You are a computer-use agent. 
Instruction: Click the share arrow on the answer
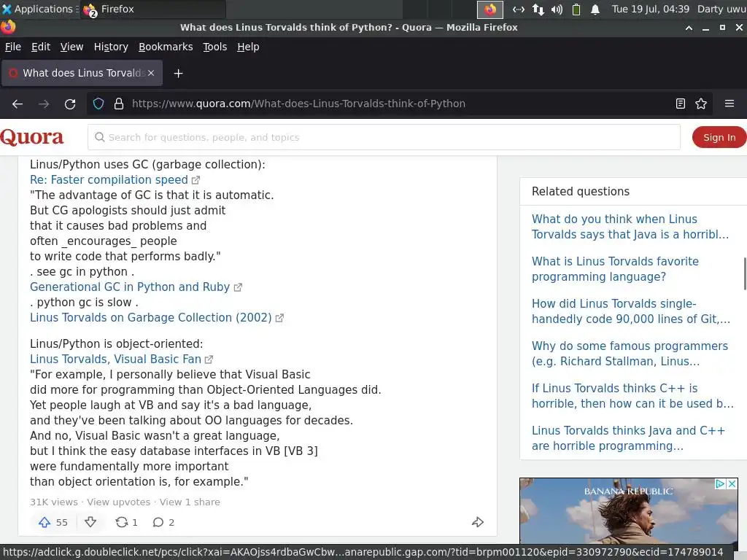pyautogui.click(x=477, y=522)
